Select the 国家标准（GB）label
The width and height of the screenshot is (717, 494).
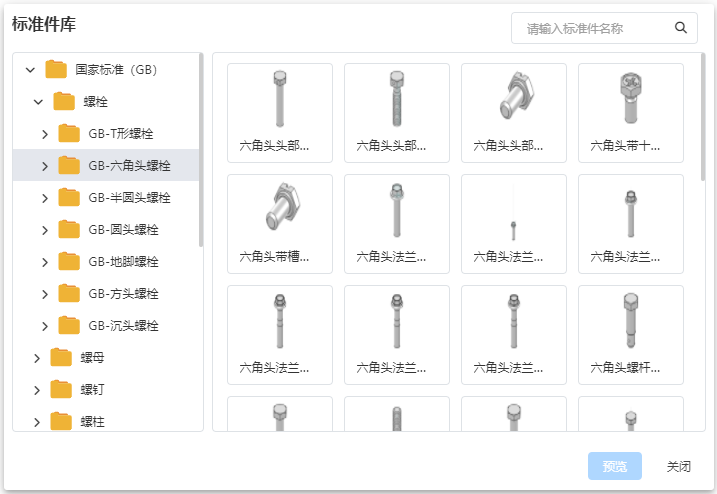click(116, 70)
